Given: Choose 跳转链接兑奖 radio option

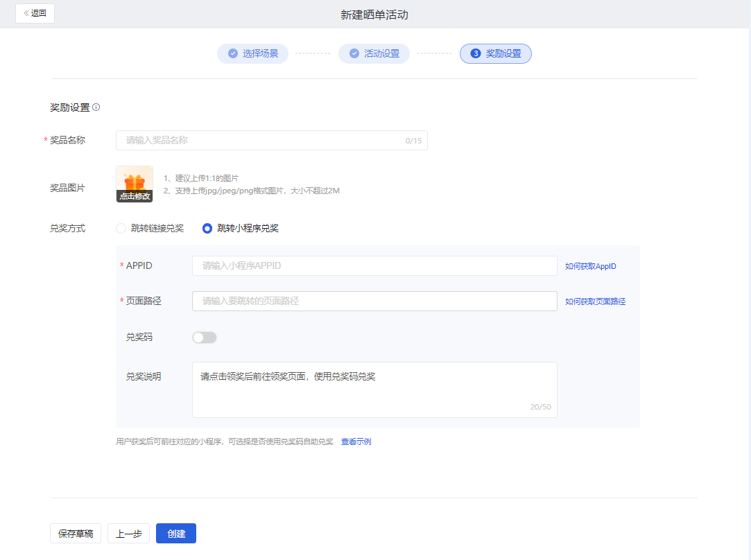Looking at the screenshot, I should tap(150, 228).
